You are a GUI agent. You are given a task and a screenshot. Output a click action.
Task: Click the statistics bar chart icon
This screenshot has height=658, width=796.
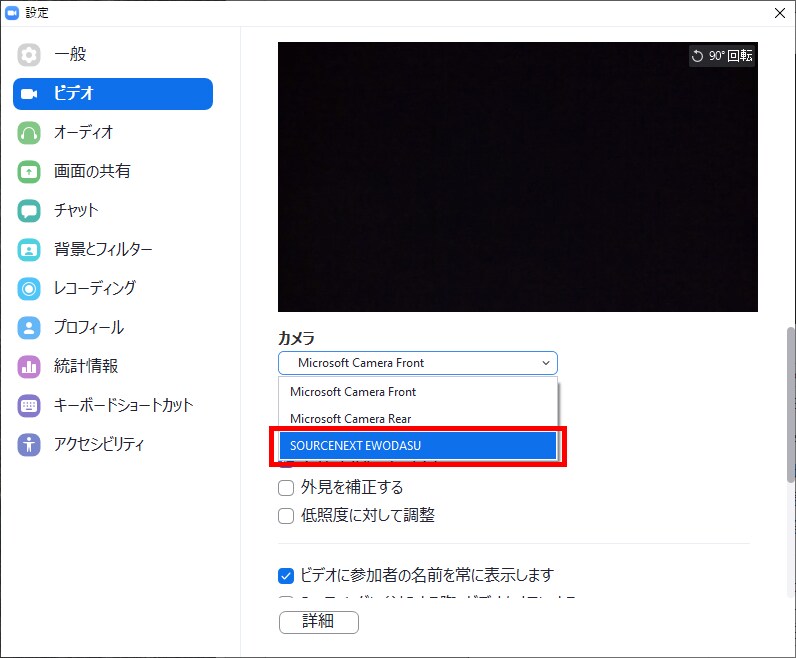[x=29, y=367]
